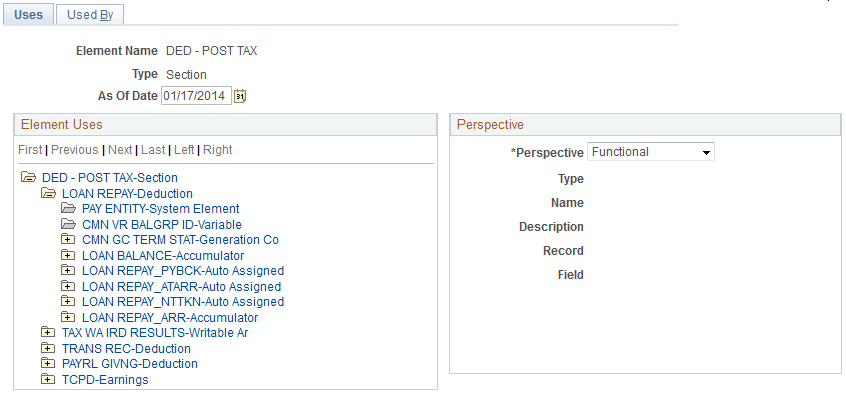
Task: Select the CMN VR BALGRP ID-Variable link
Action: click(162, 224)
